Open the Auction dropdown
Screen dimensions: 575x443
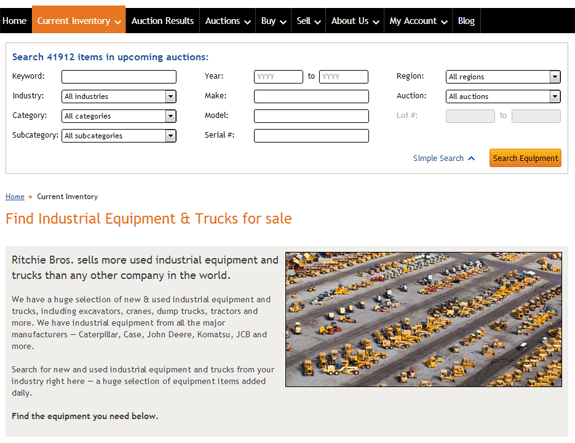click(503, 96)
